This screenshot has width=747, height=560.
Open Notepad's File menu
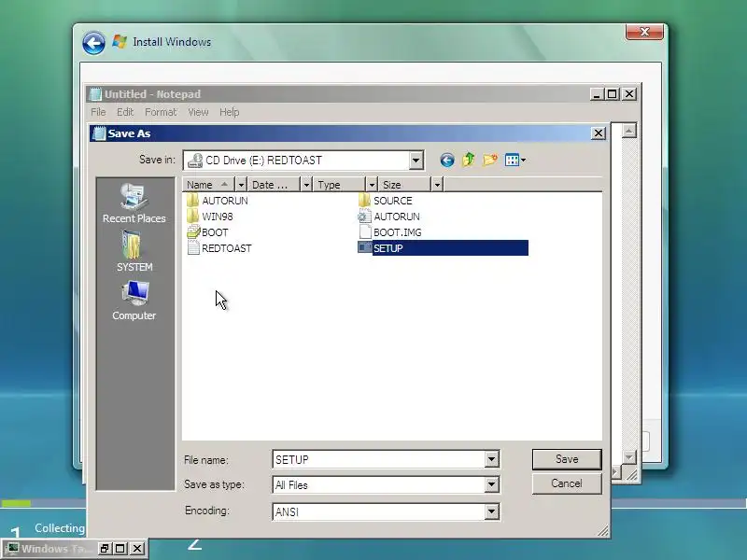click(x=98, y=112)
